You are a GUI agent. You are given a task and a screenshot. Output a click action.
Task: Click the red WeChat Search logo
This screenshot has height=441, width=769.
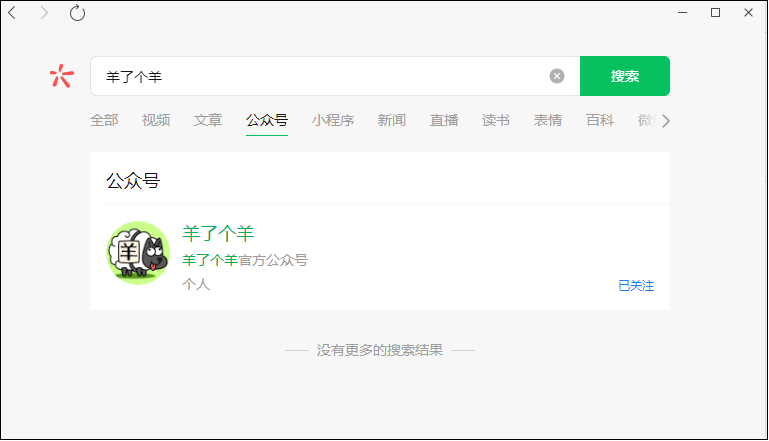(x=62, y=76)
